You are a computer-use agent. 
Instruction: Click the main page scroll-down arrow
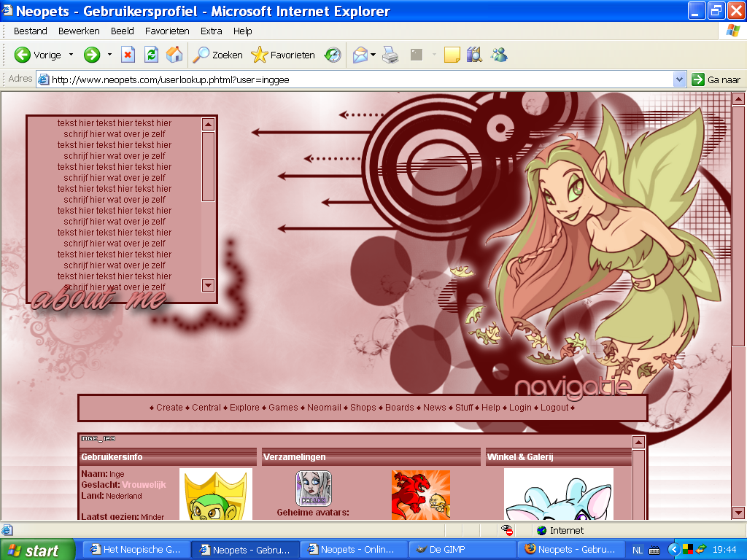(x=738, y=513)
